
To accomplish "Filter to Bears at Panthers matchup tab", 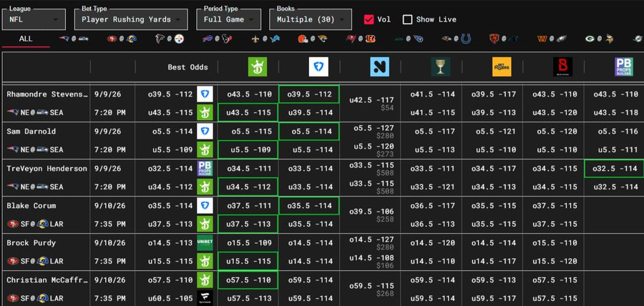I will point(504,39).
